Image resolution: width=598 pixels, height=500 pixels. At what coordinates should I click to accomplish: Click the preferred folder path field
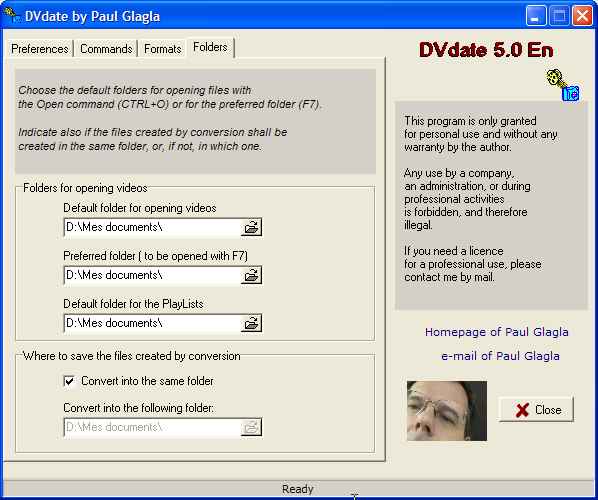[x=153, y=275]
